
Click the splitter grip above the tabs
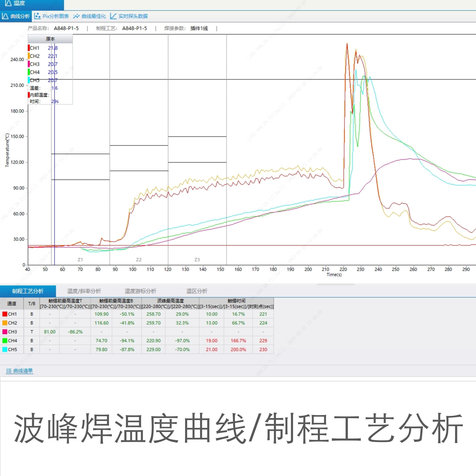[x=335, y=285]
